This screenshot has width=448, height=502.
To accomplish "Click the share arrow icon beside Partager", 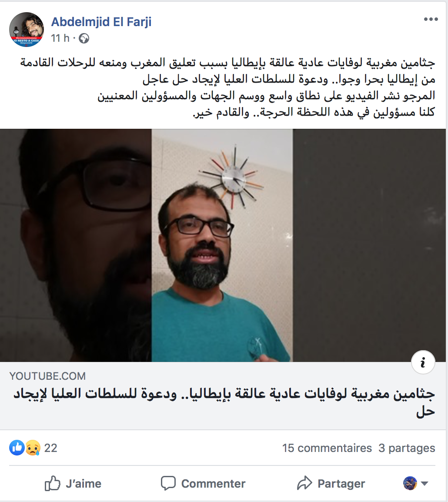I will [304, 483].
